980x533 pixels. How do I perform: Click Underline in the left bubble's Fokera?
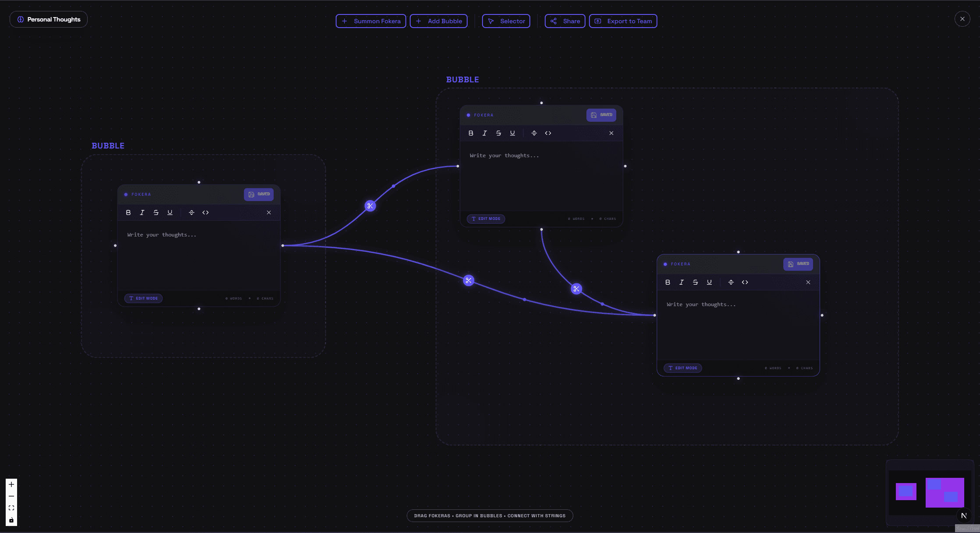(170, 212)
